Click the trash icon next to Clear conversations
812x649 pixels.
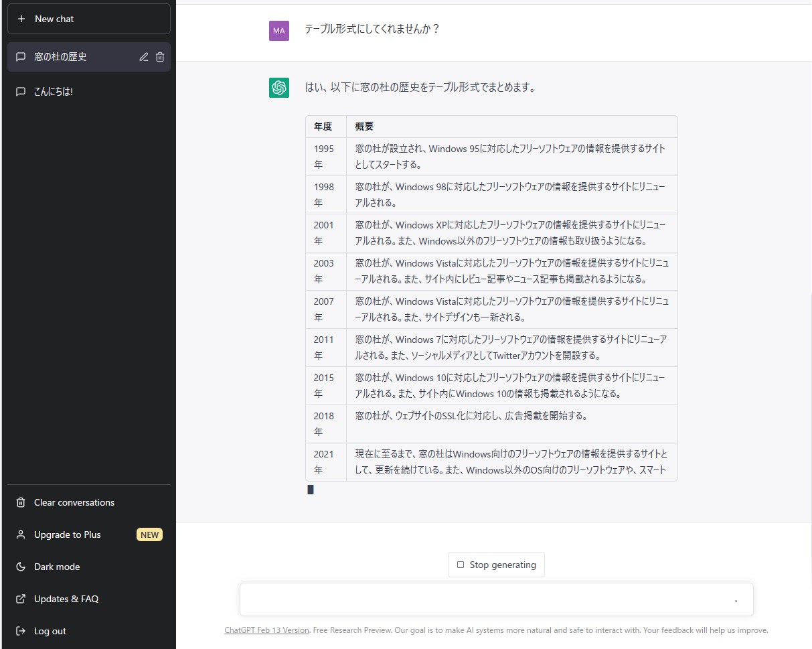pos(20,502)
